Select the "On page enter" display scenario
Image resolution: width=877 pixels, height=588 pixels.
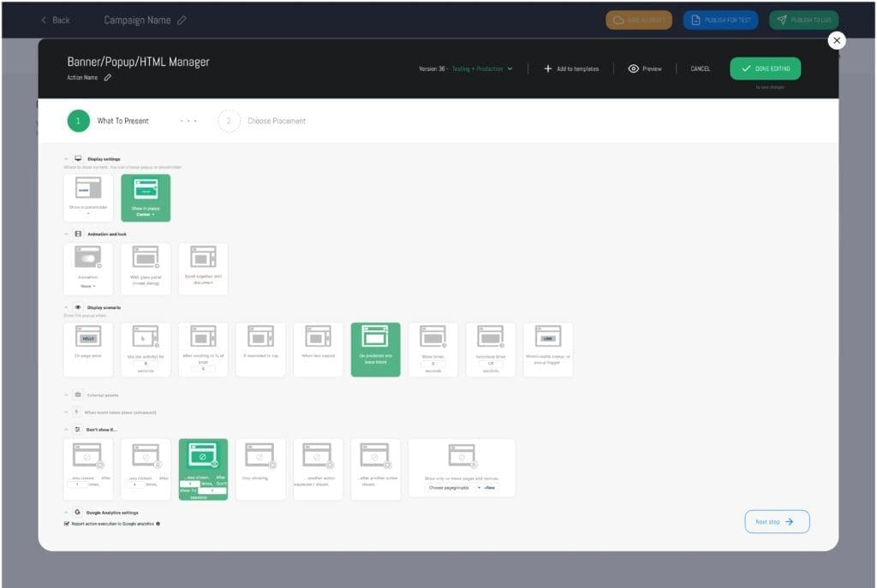point(88,348)
